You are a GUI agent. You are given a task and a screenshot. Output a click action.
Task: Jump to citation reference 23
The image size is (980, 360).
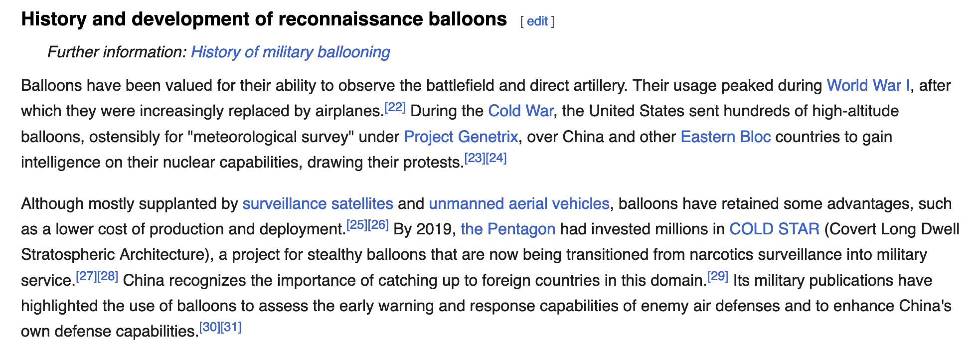coord(475,158)
